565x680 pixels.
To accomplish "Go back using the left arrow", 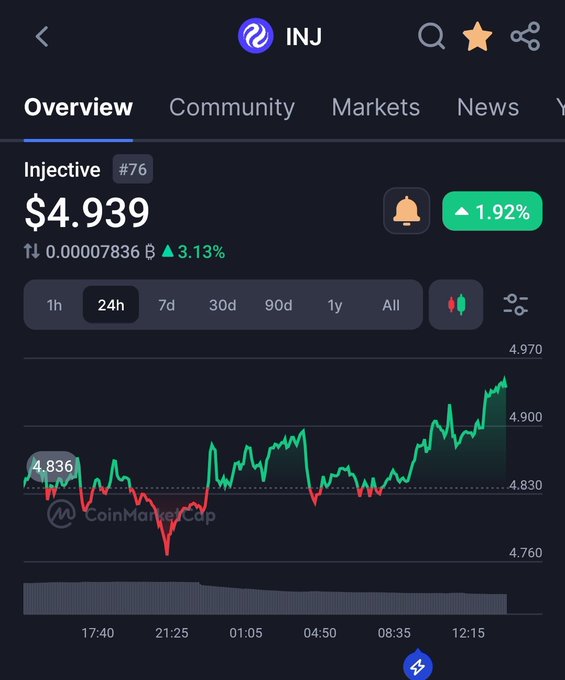I will (x=42, y=36).
